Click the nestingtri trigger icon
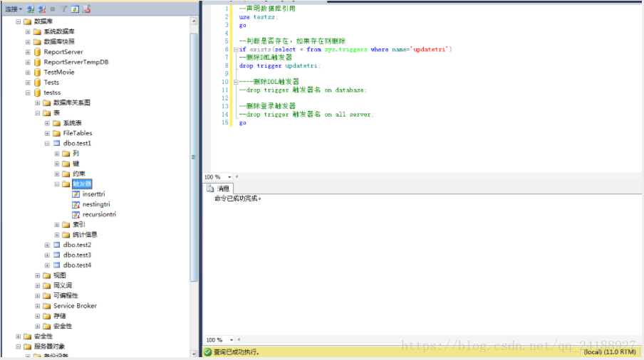Viewport: 644px width, 360px height. 76,204
